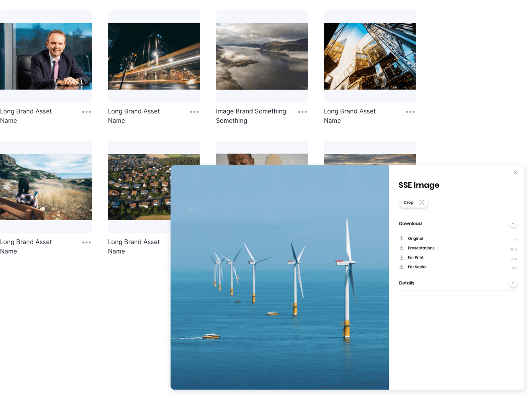Open the lake and clouds landscape thumbnail

tap(262, 56)
